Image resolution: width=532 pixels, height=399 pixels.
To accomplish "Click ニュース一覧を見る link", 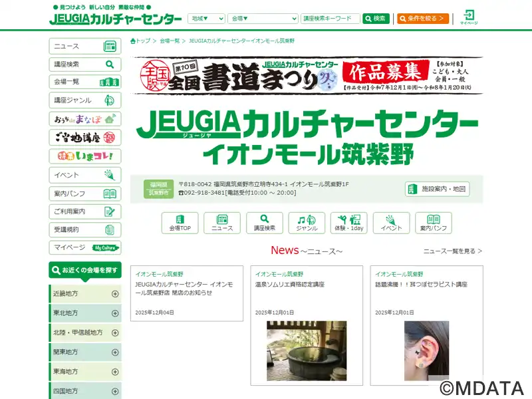I will (x=452, y=251).
